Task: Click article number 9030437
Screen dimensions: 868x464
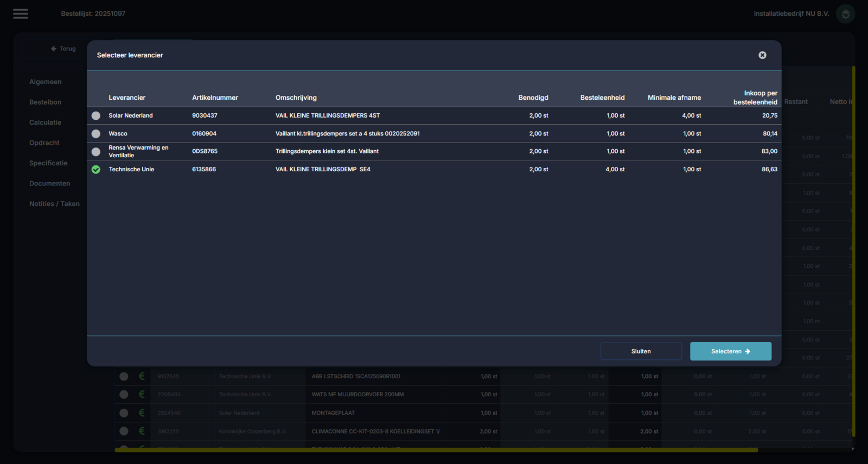Action: 205,115
